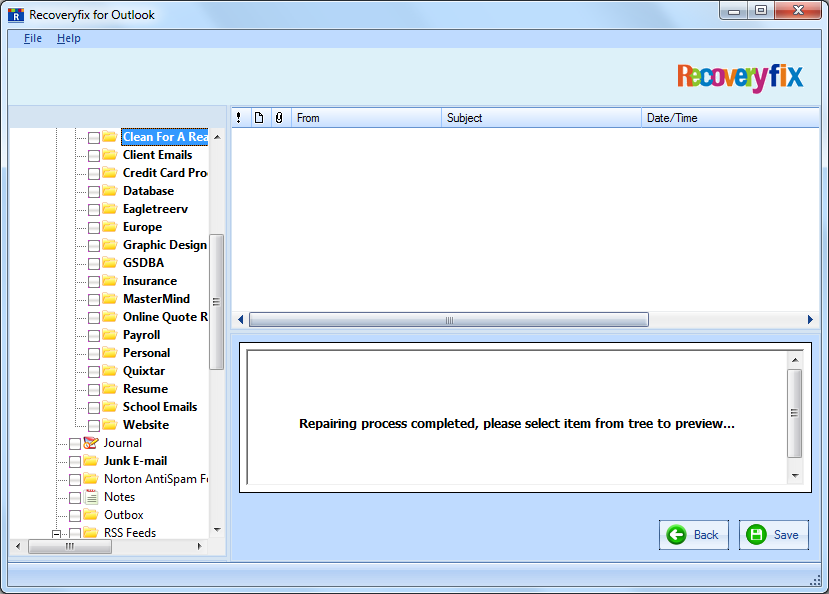Check the Graphic Design folder checkbox
This screenshot has height=594, width=829.
[x=94, y=246]
